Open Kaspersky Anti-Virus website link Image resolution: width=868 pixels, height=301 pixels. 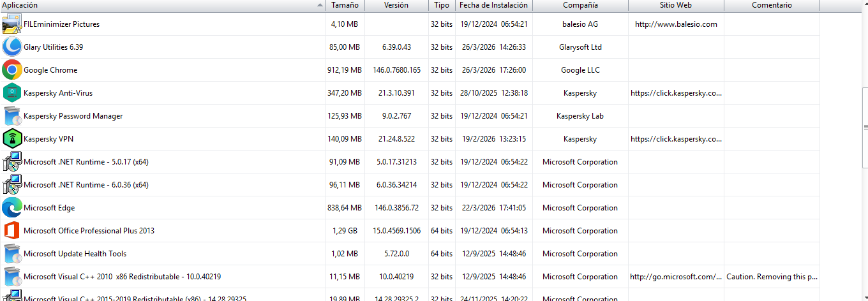coord(676,93)
